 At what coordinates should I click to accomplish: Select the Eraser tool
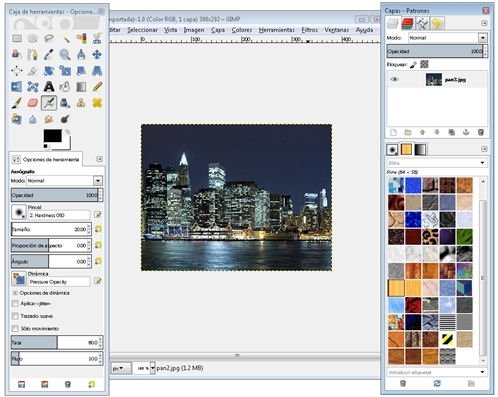(x=33, y=103)
